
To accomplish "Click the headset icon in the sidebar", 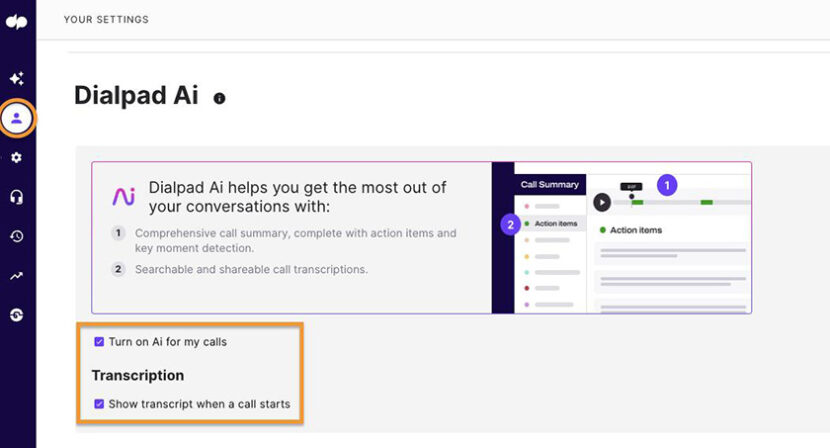I will pyautogui.click(x=17, y=197).
